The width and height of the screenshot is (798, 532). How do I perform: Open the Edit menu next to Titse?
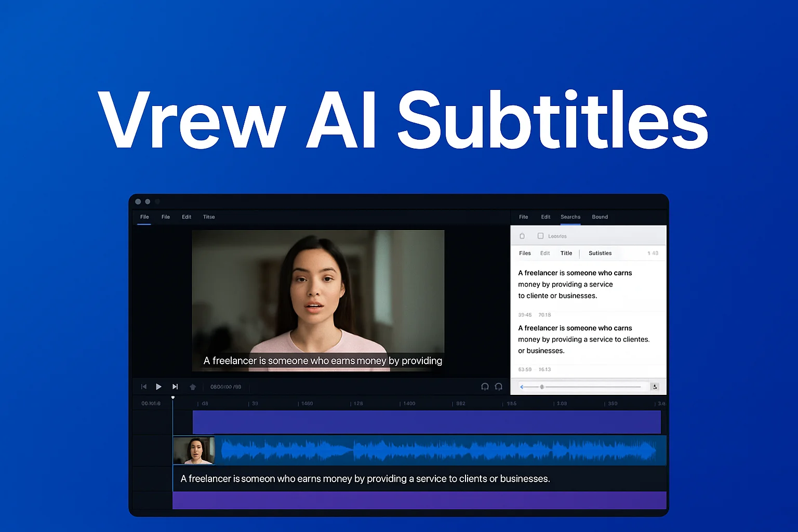[x=187, y=217]
